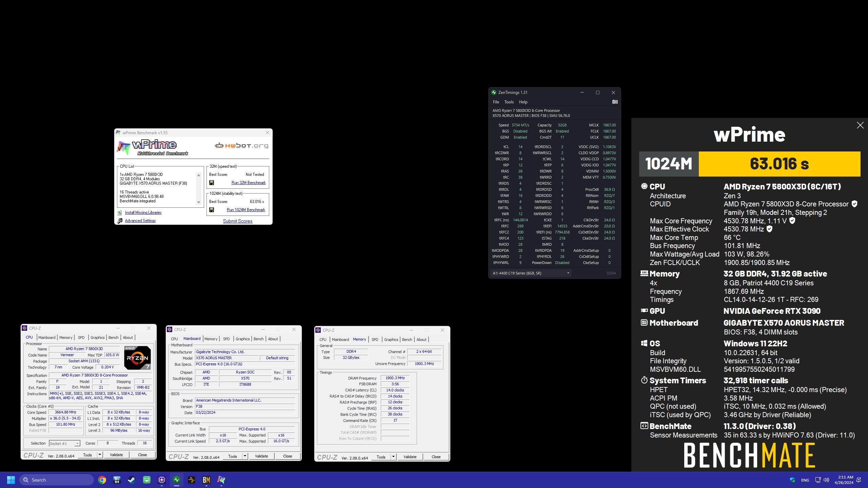Click the VDIMM 1.5000V value in ZenTimings
This screenshot has width=868, height=488.
(609, 171)
